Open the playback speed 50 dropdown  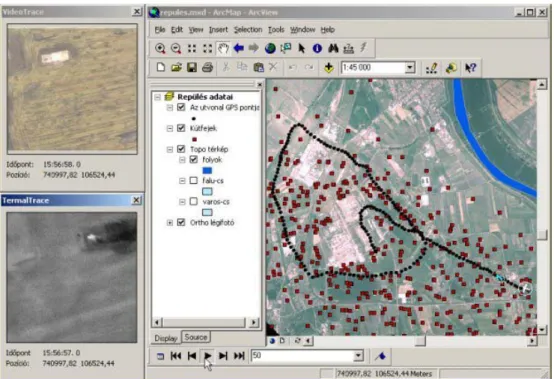tap(358, 355)
